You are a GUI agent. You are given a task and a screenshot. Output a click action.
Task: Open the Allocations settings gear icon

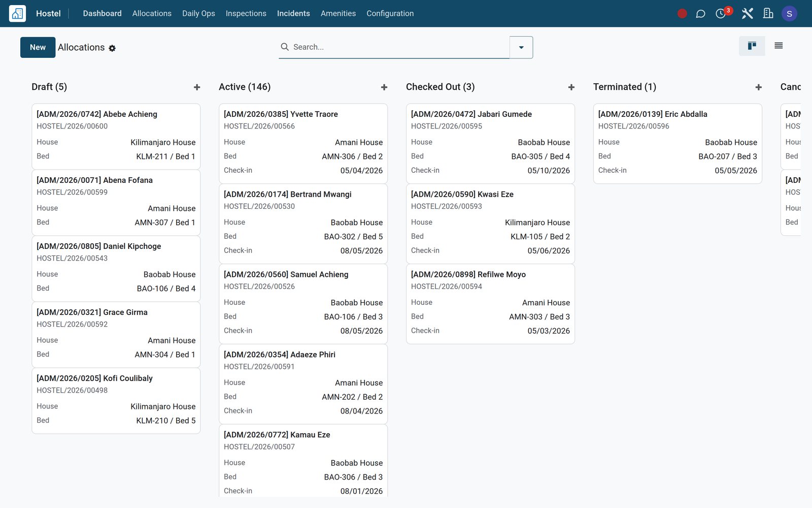(x=112, y=48)
